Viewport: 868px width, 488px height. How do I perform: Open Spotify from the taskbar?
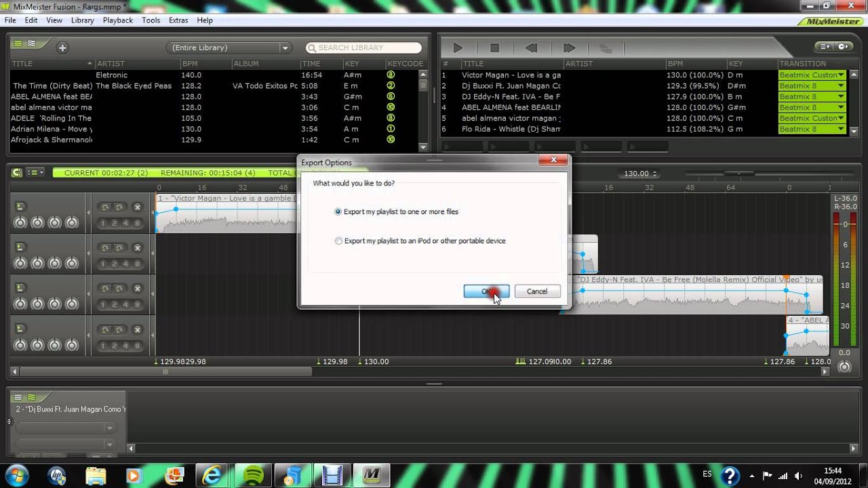pyautogui.click(x=253, y=475)
